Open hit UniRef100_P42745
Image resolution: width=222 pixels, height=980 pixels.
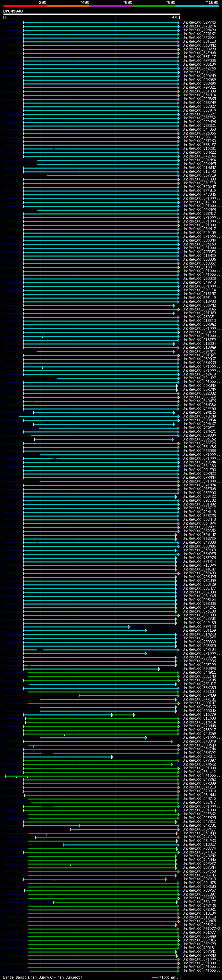(x=199, y=68)
